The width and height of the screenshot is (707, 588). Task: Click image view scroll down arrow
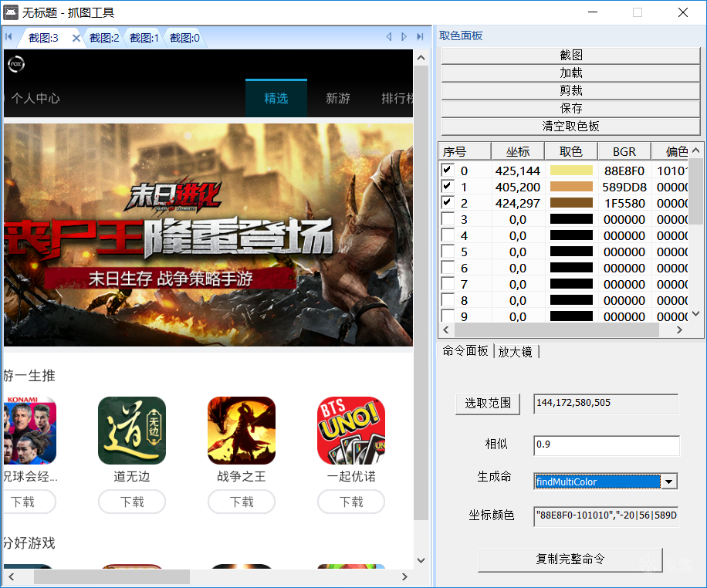(x=421, y=560)
